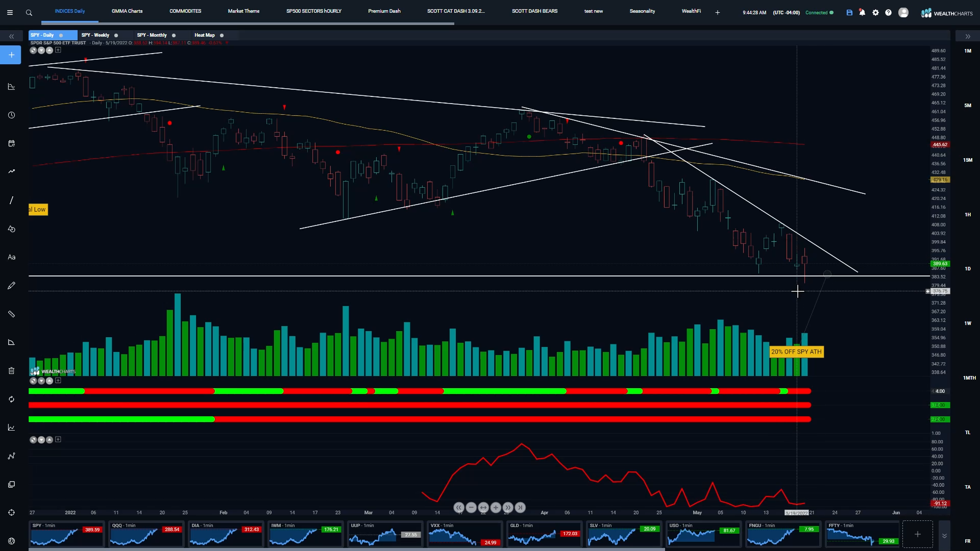Open the line chart studies icon in sidebar

pyautogui.click(x=11, y=428)
